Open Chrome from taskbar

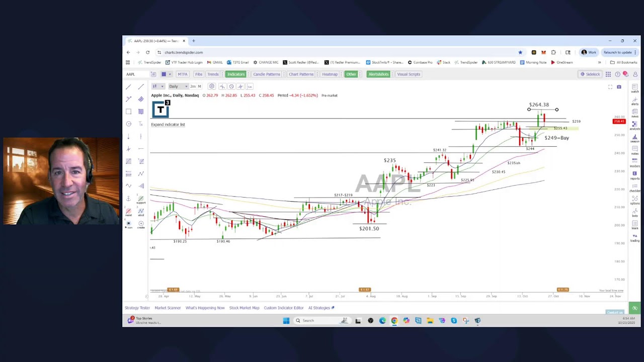click(x=394, y=320)
